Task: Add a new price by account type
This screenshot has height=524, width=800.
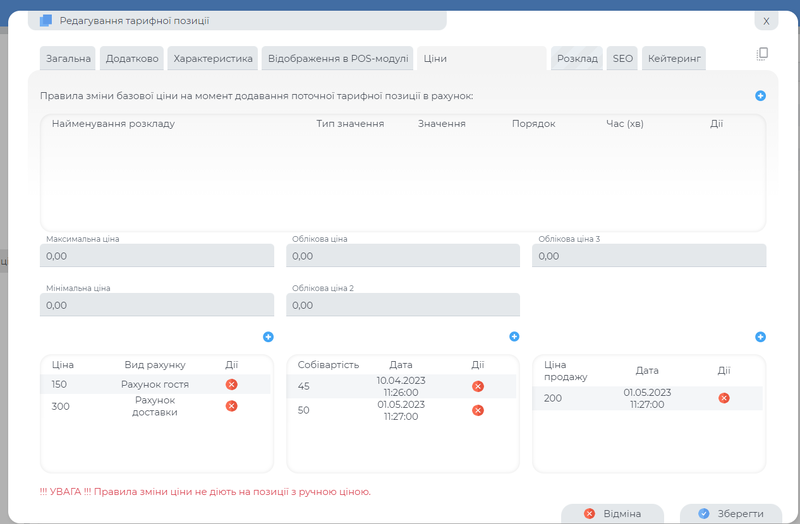Action: 268,337
